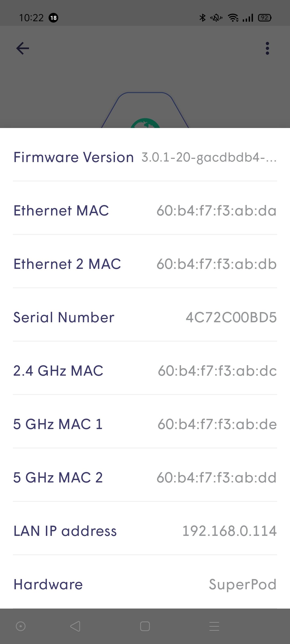The height and width of the screenshot is (644, 290).
Task: Tap the pod device illustration
Action: (145, 110)
